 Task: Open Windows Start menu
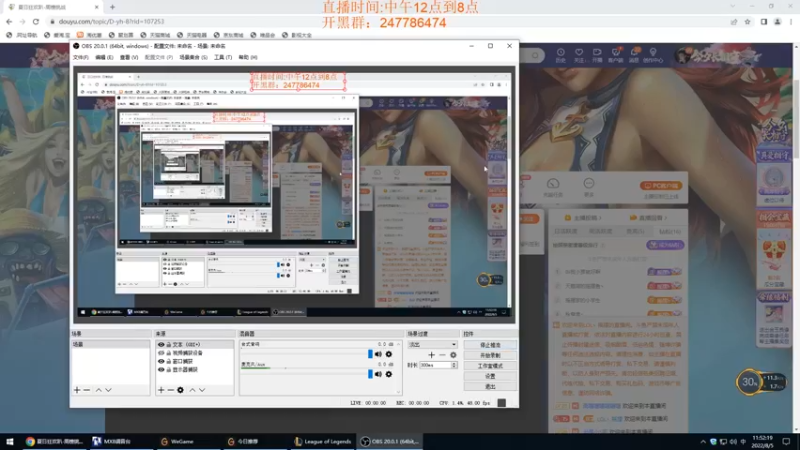[9, 441]
